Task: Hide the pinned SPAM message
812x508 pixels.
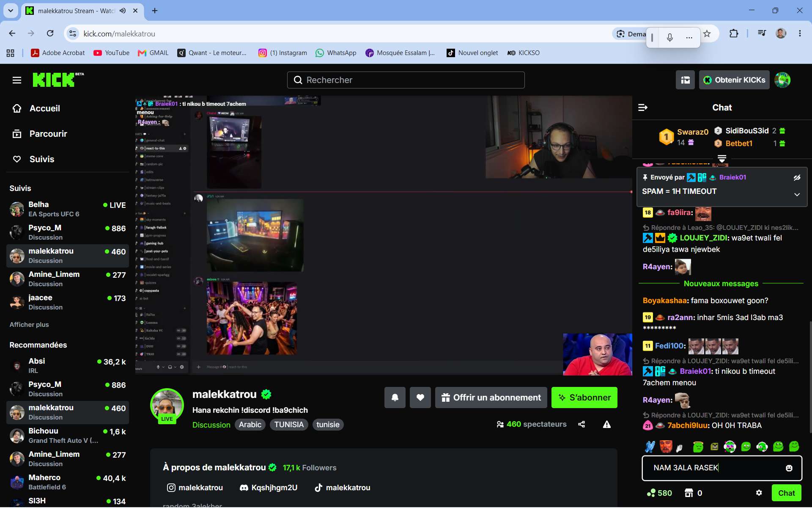Action: (x=797, y=177)
